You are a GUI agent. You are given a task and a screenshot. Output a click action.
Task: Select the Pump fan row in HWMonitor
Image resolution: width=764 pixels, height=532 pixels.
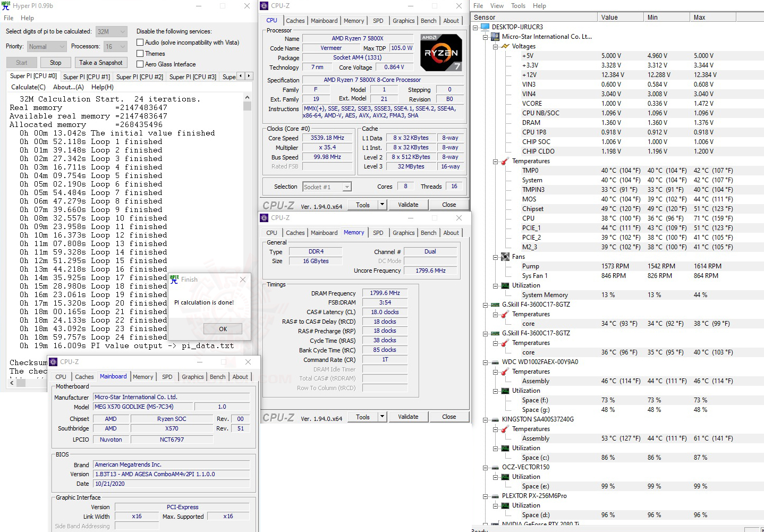tap(617, 266)
